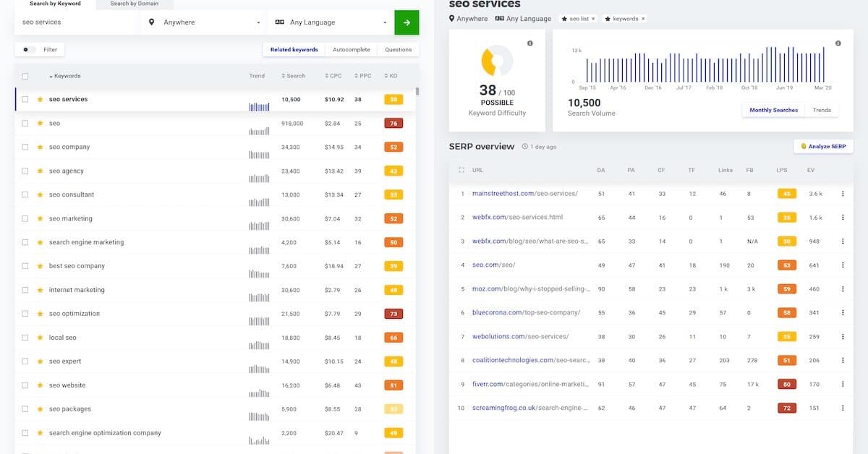This screenshot has height=454, width=868.
Task: Select the Questions tab
Action: pyautogui.click(x=398, y=50)
